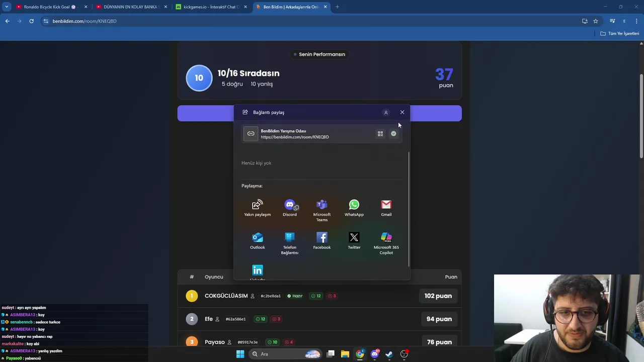Close the Bağlantı paylaş dialog
Image resolution: width=644 pixels, height=362 pixels.
pyautogui.click(x=402, y=112)
